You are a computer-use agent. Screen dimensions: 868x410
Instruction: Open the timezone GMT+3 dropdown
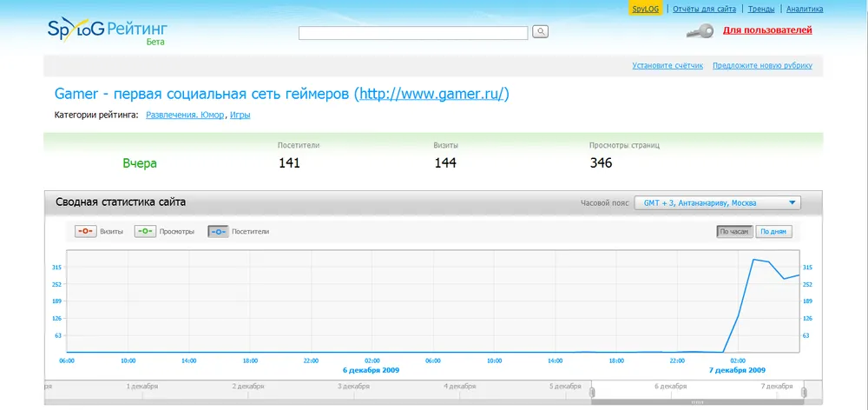click(717, 202)
